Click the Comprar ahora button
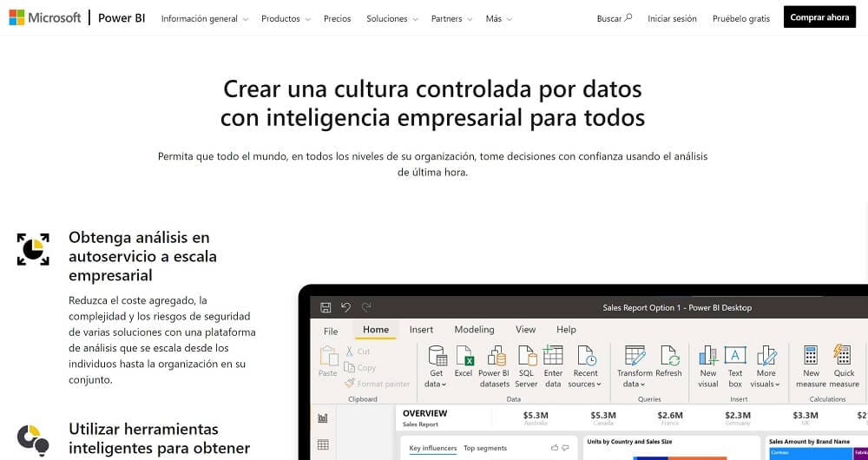 click(x=819, y=17)
